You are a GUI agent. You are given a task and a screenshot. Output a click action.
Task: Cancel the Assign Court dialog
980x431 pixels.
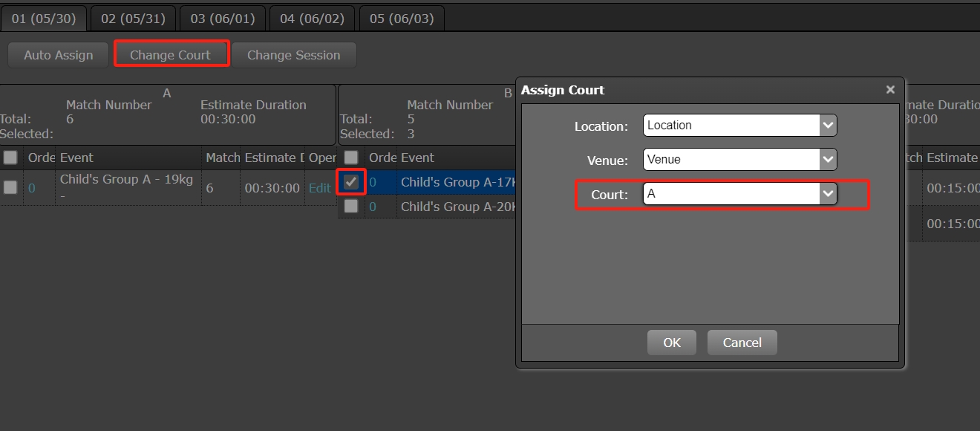point(742,343)
